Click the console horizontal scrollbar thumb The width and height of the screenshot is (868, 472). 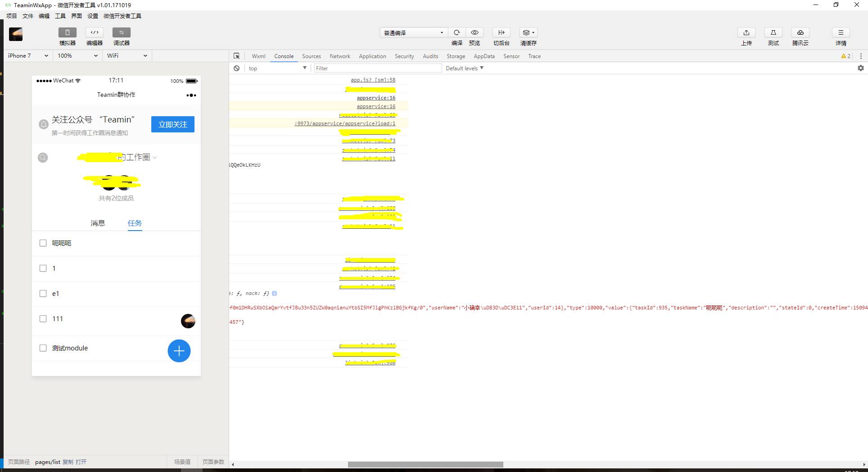tap(425, 464)
